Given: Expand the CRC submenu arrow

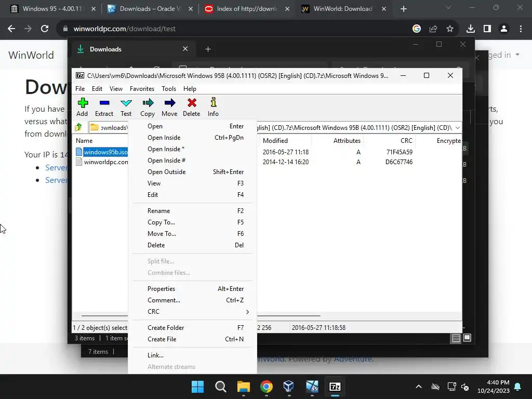Looking at the screenshot, I should (x=247, y=312).
